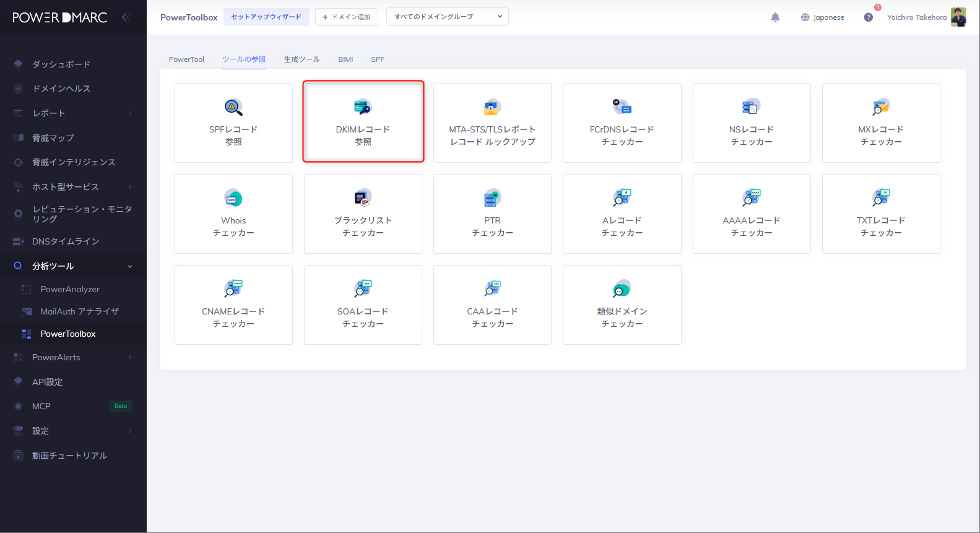Open the MTA-STS/TLSレポート lookup icon
This screenshot has height=533, width=980.
click(x=492, y=107)
